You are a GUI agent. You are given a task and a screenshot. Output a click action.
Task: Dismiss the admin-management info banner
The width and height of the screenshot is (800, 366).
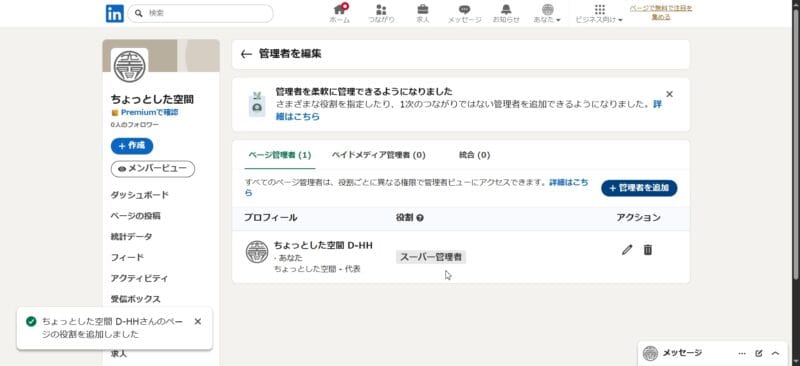click(669, 94)
